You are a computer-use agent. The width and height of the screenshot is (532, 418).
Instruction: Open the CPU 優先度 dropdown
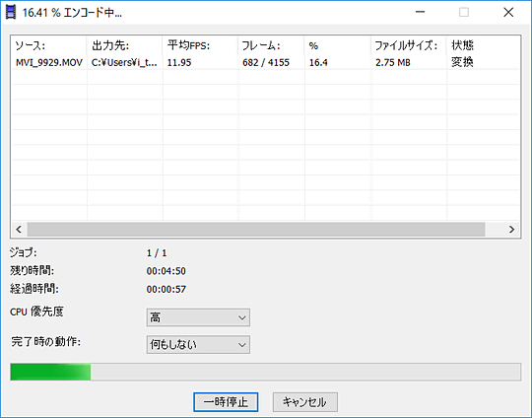(x=198, y=317)
